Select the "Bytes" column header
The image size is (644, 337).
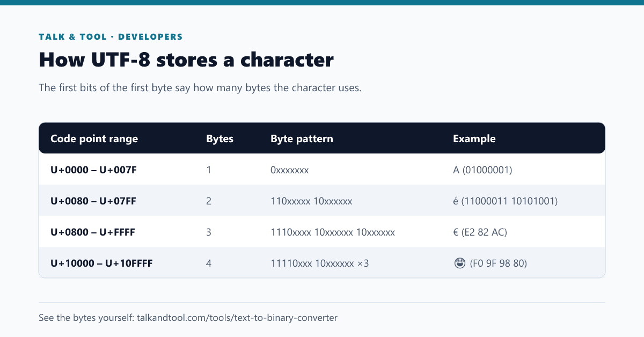coord(220,138)
